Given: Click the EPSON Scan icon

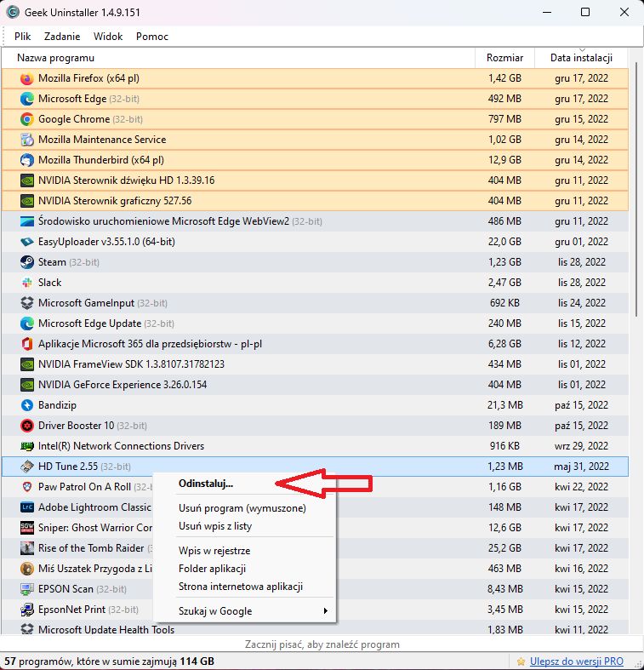Looking at the screenshot, I should pyautogui.click(x=27, y=589).
